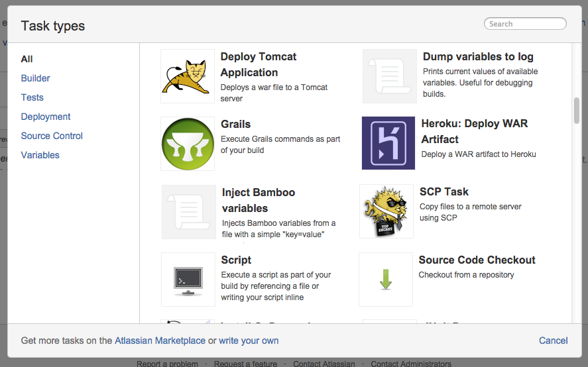This screenshot has width=588, height=367.
Task: Click the Task types dialog heading
Action: tap(53, 26)
